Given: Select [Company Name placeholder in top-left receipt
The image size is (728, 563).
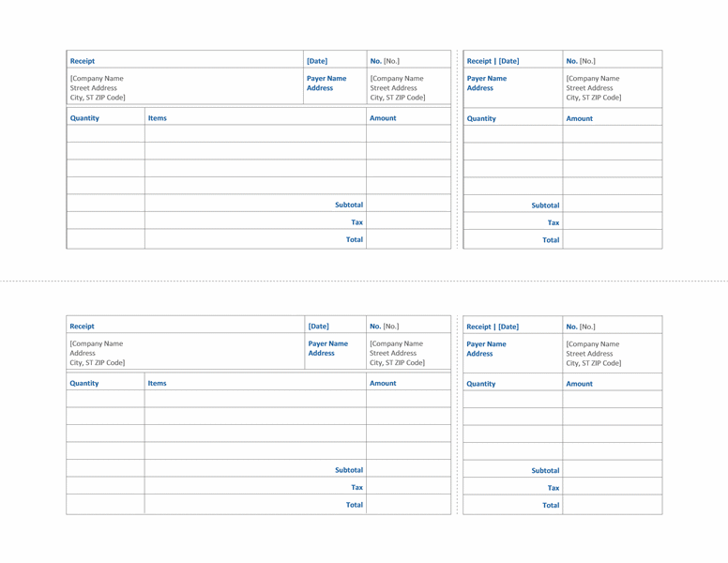Looking at the screenshot, I should 97,79.
